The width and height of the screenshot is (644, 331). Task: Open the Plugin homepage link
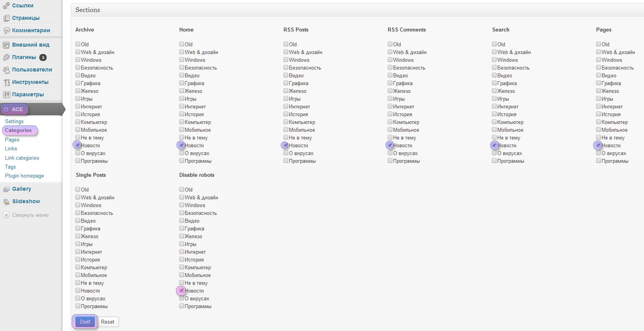tap(24, 176)
